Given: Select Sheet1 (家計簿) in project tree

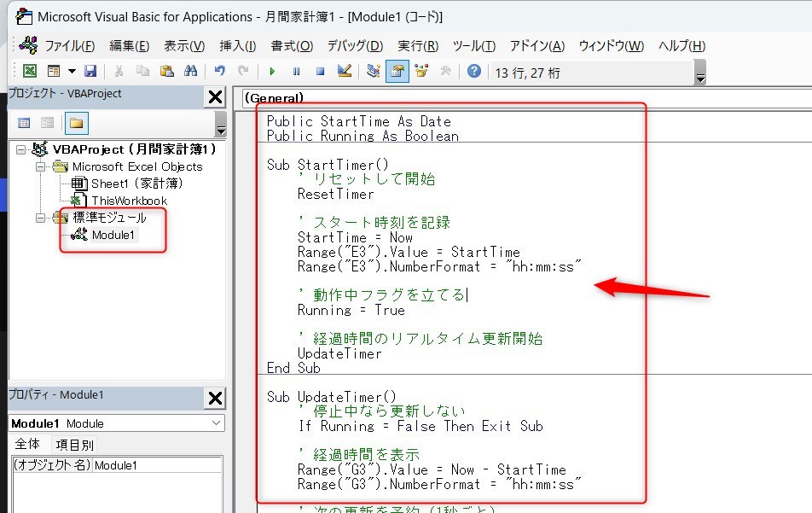Looking at the screenshot, I should [x=136, y=184].
